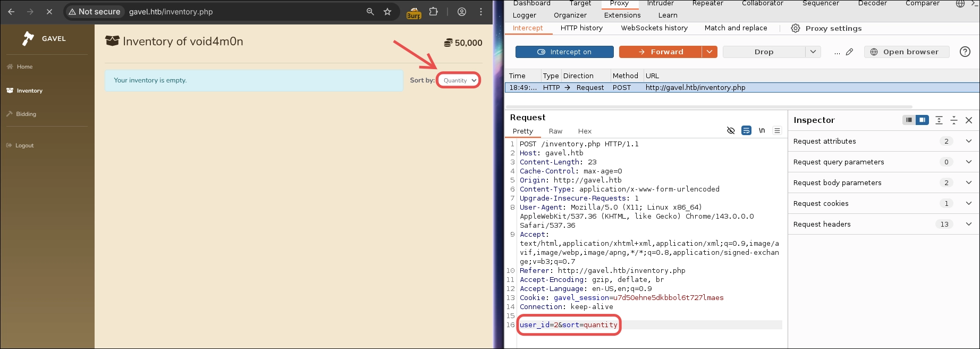
Task: Set Inspector layout to right-docked view
Action: click(922, 120)
